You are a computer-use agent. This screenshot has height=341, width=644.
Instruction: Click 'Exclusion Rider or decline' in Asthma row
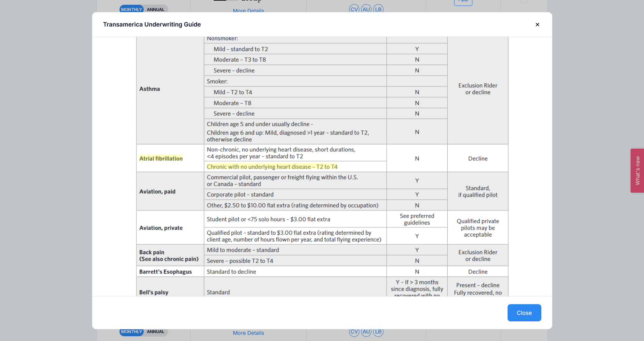478,89
